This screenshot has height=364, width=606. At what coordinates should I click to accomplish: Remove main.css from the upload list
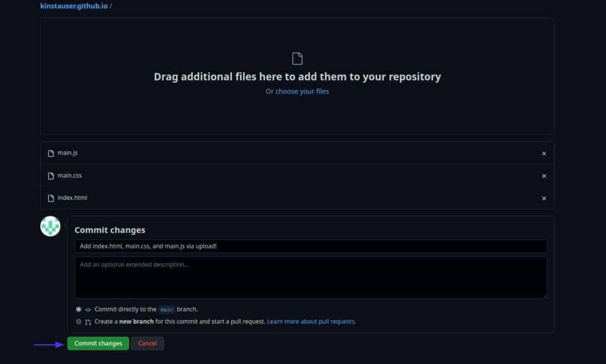pyautogui.click(x=544, y=176)
